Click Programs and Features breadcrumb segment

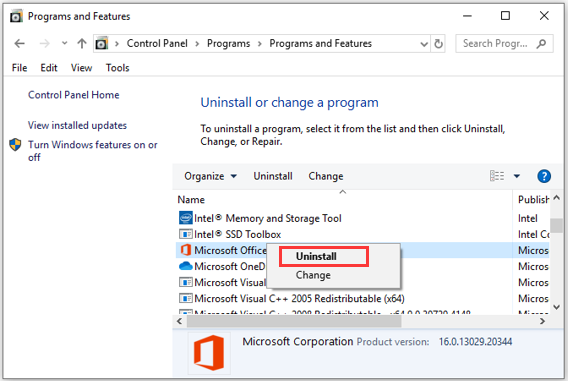321,43
